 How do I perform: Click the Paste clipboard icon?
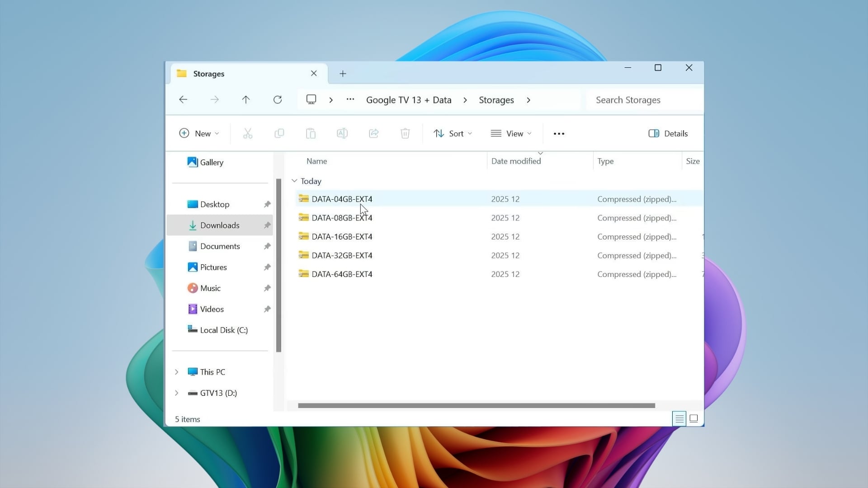[x=311, y=133]
